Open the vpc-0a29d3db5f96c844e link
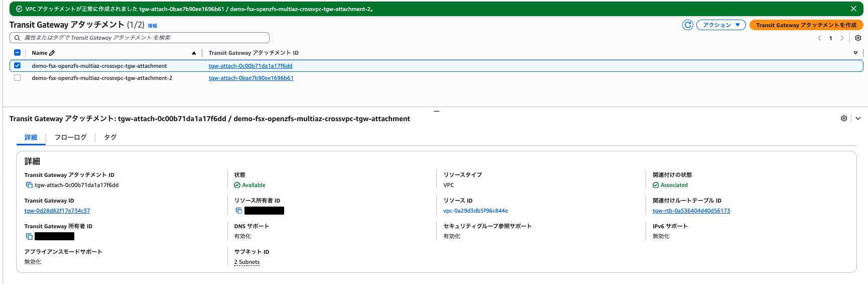The image size is (868, 284). 475,211
